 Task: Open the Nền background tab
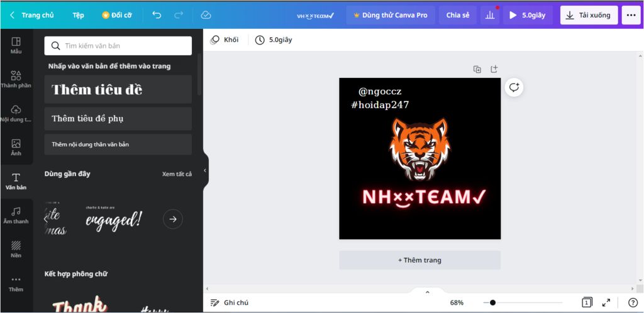(16, 250)
